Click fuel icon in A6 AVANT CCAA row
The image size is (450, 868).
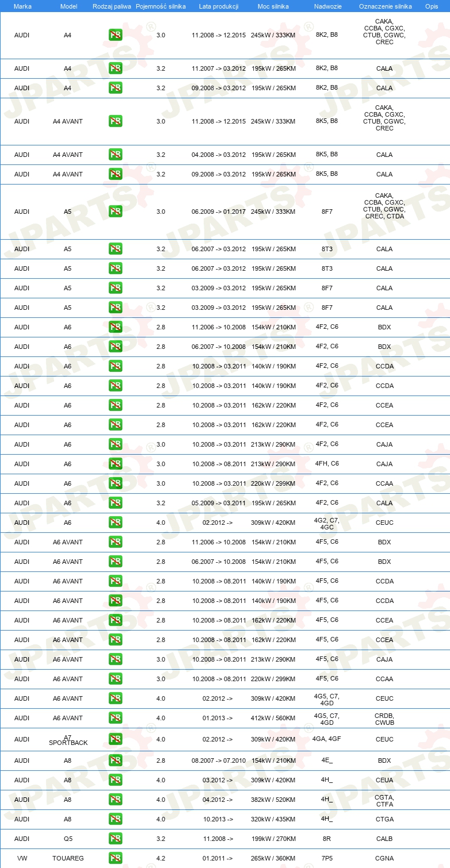click(116, 679)
